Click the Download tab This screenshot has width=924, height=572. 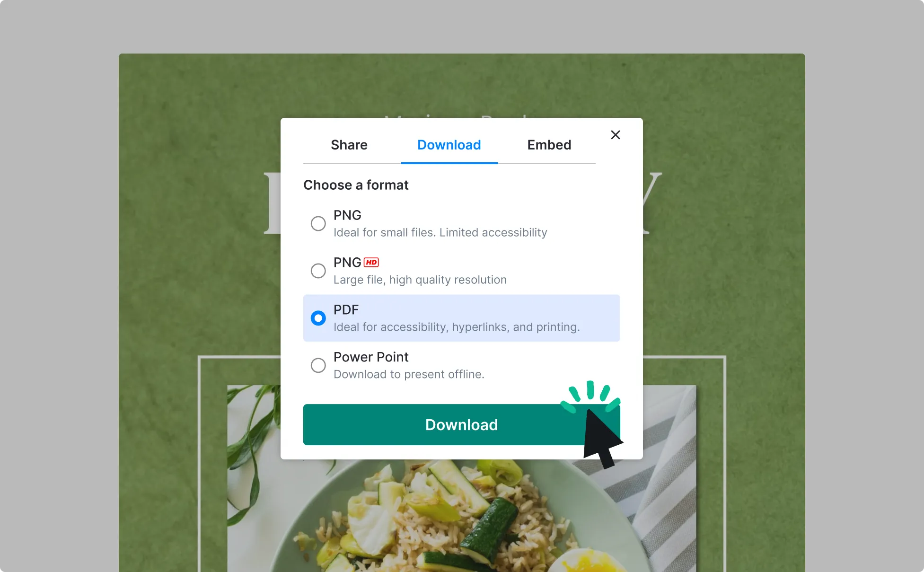(449, 144)
